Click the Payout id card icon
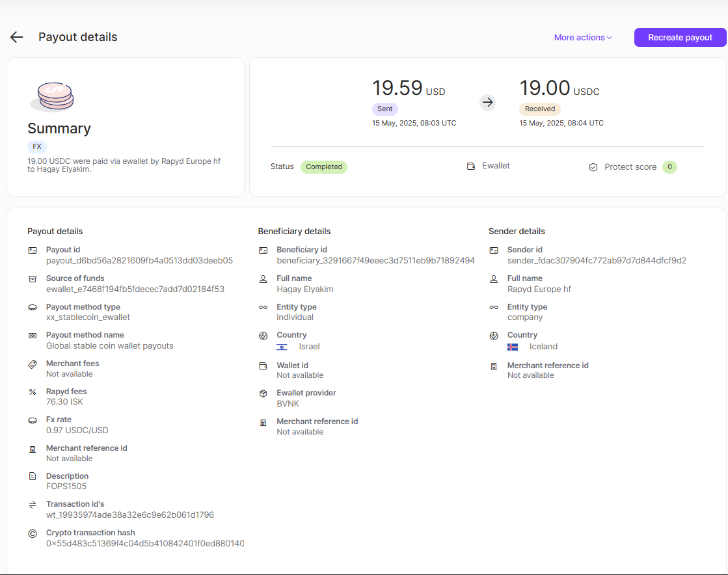728x575 pixels. (x=33, y=250)
